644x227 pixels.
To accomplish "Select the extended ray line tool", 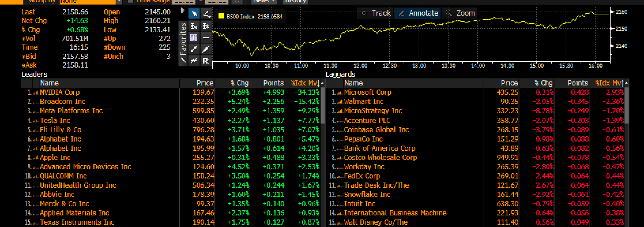I will point(206,49).
